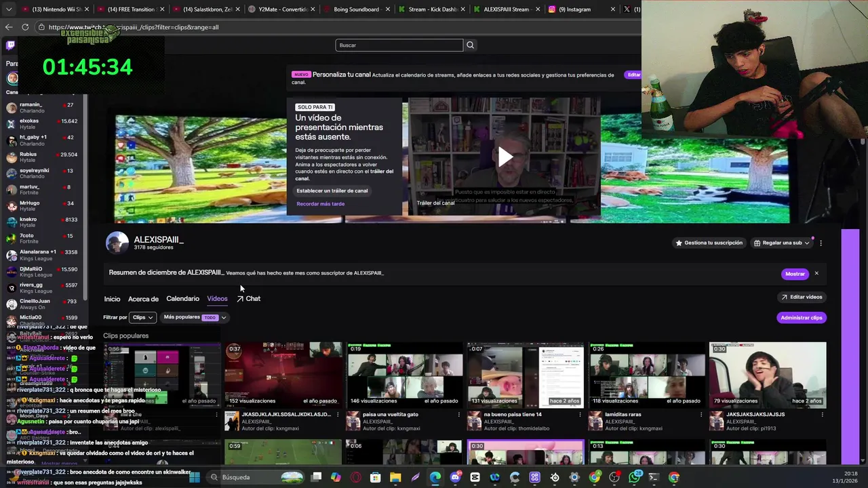Click the star icon in Gestiona tu suscripción
The image size is (868, 488).
pyautogui.click(x=679, y=243)
